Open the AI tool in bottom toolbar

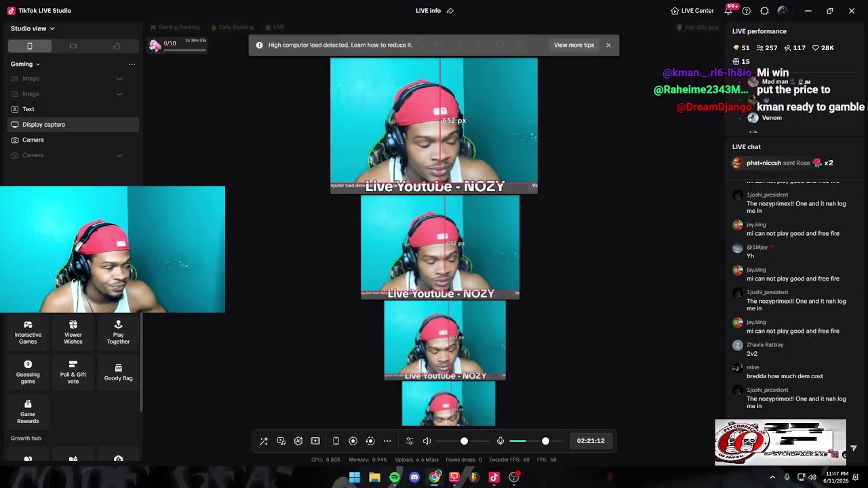point(298,441)
